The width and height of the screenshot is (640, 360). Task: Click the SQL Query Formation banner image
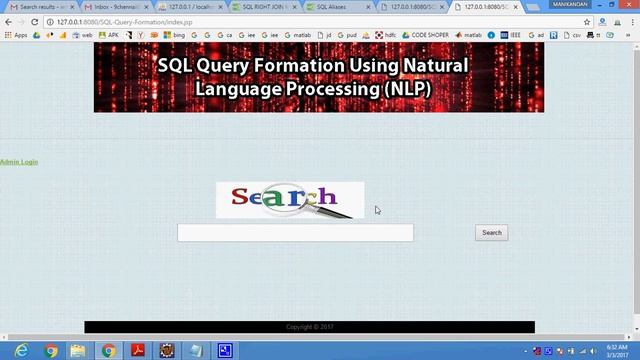[319, 77]
